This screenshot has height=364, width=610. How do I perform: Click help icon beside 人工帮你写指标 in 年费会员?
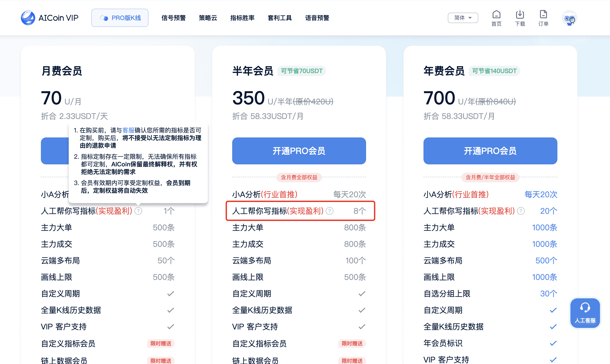point(521,211)
